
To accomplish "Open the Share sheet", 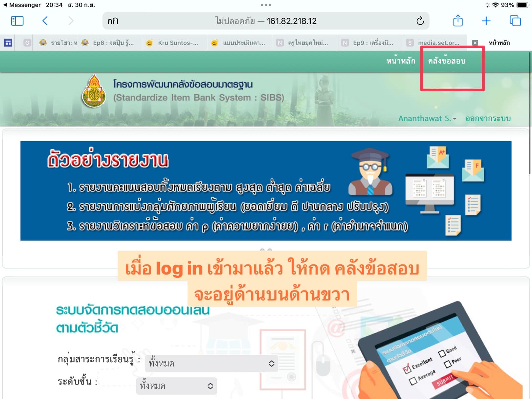I will [458, 21].
